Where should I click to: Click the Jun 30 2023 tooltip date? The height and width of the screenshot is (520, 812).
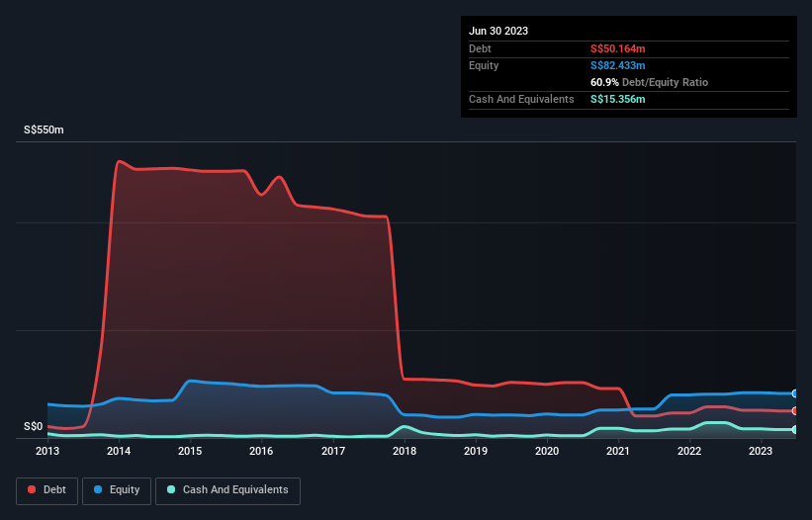(498, 31)
